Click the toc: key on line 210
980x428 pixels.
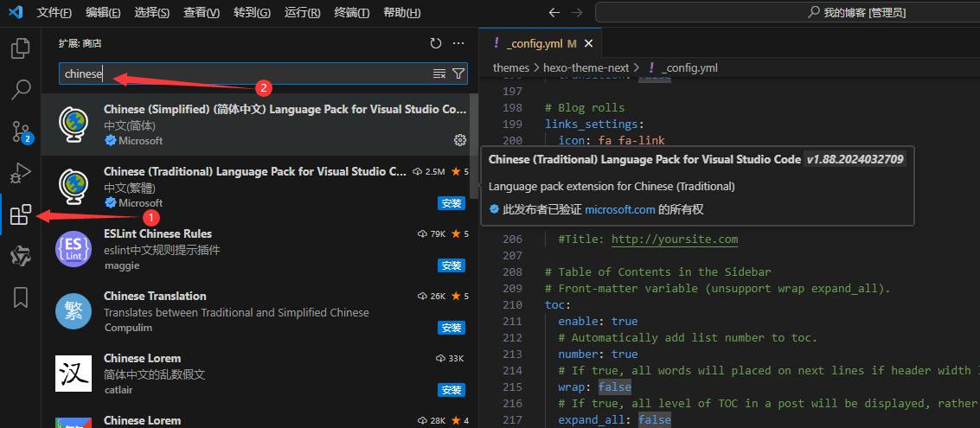[558, 304]
